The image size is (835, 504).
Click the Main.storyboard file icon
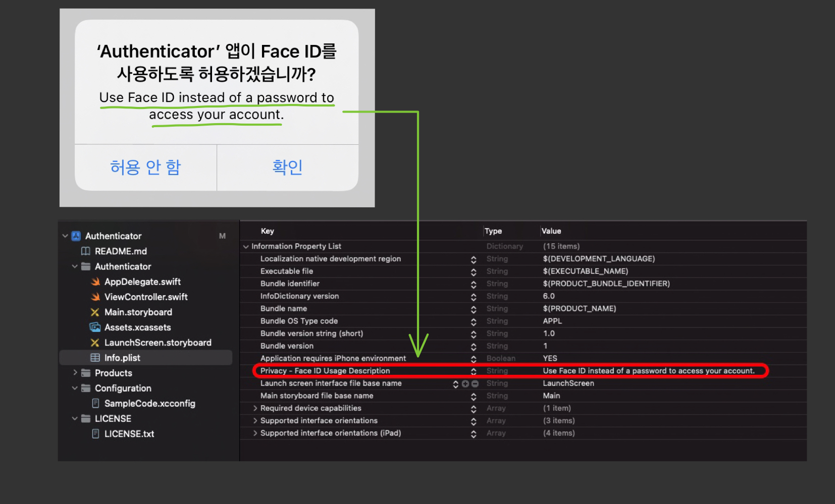(95, 312)
